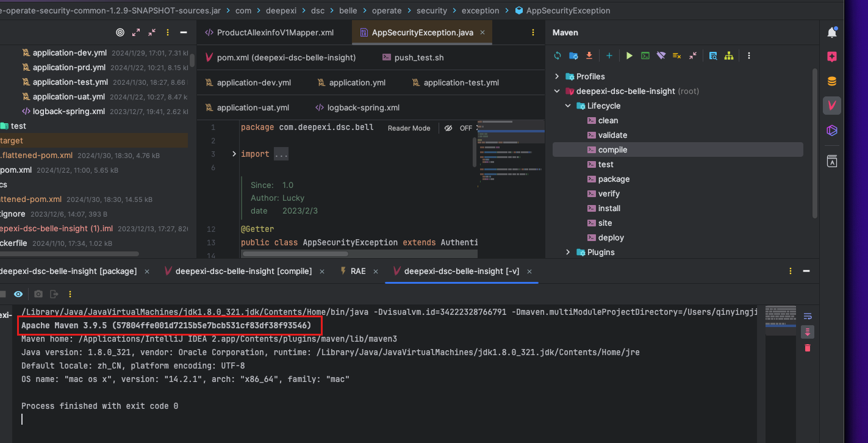Toggle the run console eye icon

[18, 294]
